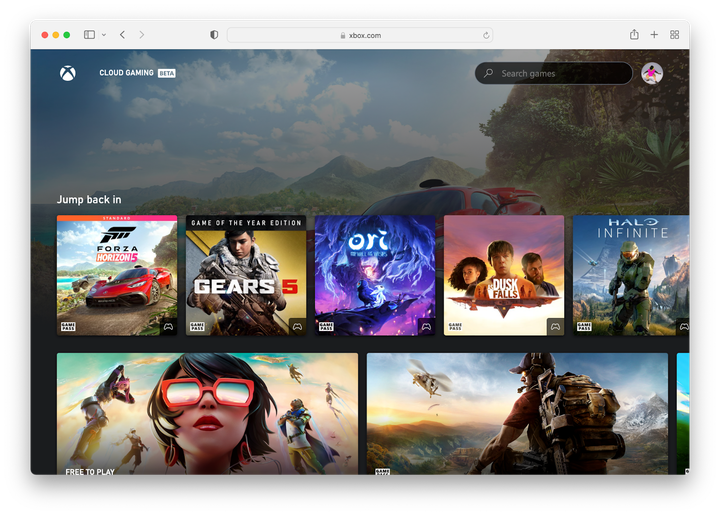This screenshot has height=515, width=720.
Task: Open Forza Horizon 5 game tile
Action: coord(117,275)
